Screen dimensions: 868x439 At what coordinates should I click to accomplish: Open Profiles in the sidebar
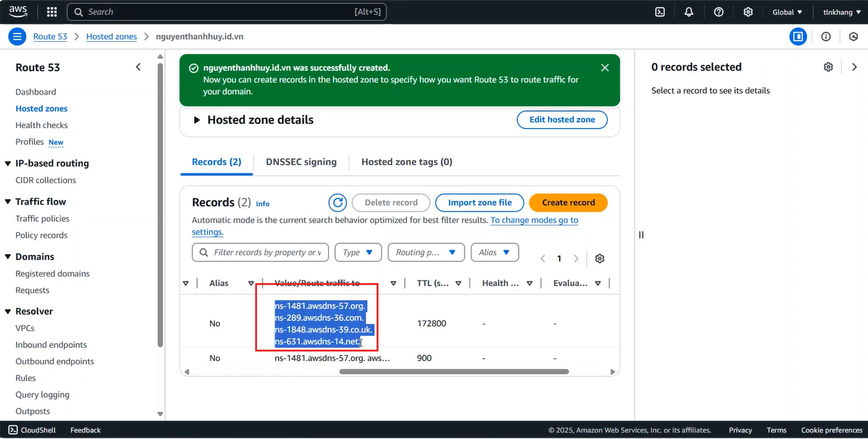click(x=30, y=142)
